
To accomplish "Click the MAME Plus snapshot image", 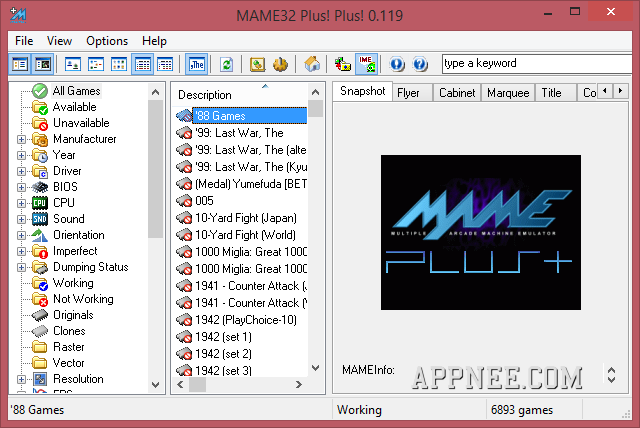I will [x=481, y=232].
